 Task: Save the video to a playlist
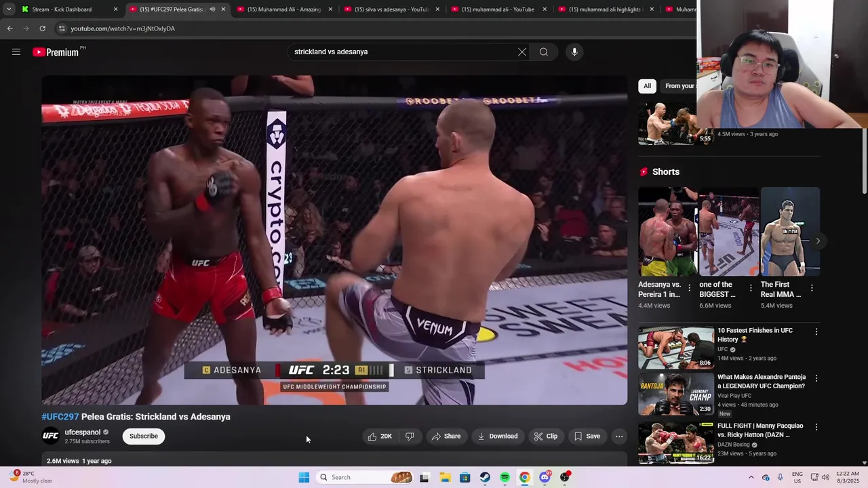coord(587,436)
